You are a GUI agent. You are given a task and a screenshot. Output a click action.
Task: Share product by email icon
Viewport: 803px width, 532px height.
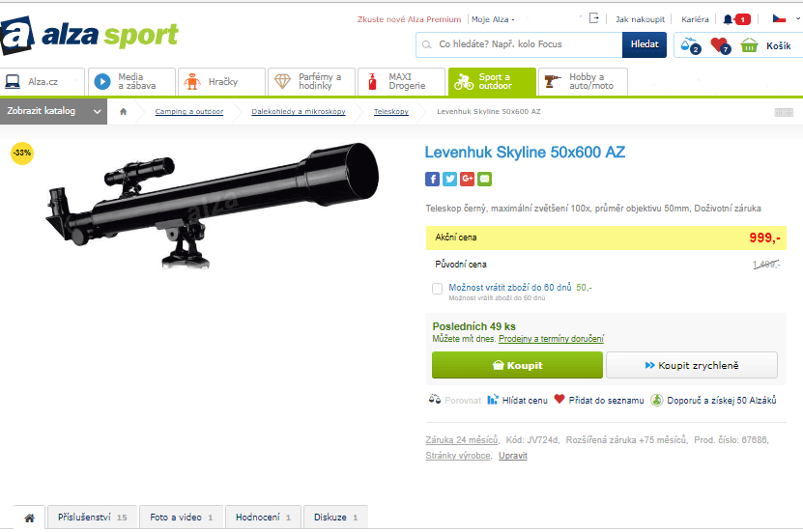484,179
